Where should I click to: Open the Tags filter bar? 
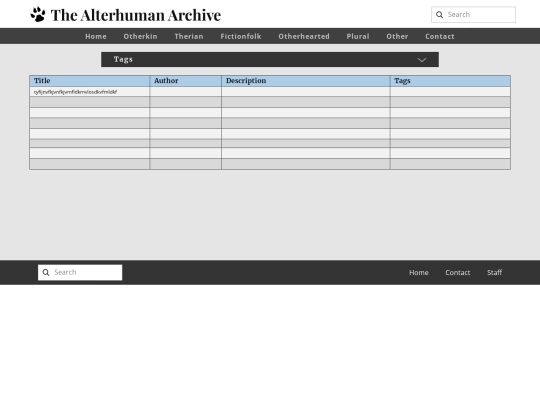pos(270,60)
